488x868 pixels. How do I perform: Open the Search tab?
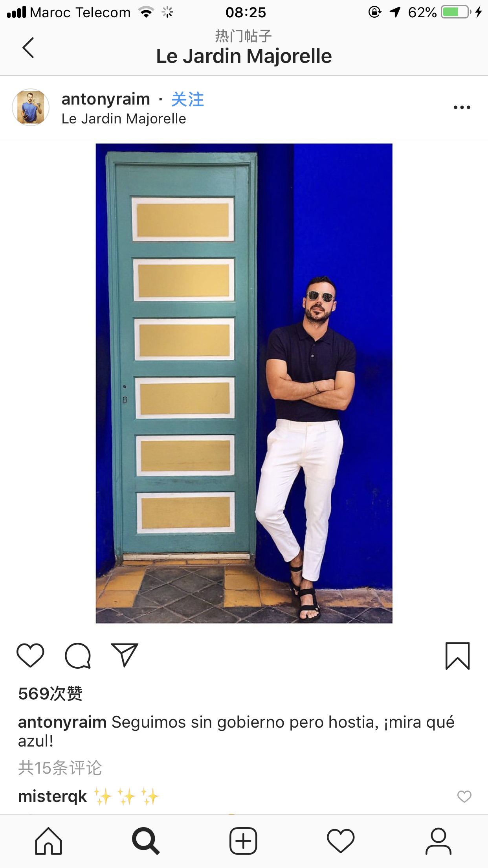tap(146, 841)
